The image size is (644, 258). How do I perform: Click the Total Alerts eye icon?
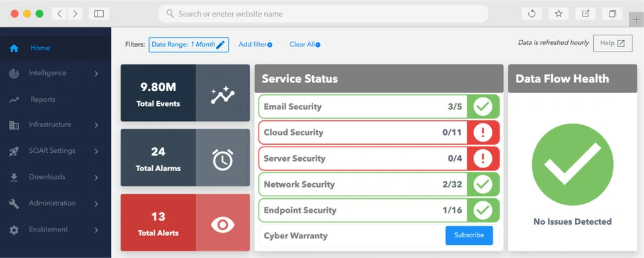point(223,225)
